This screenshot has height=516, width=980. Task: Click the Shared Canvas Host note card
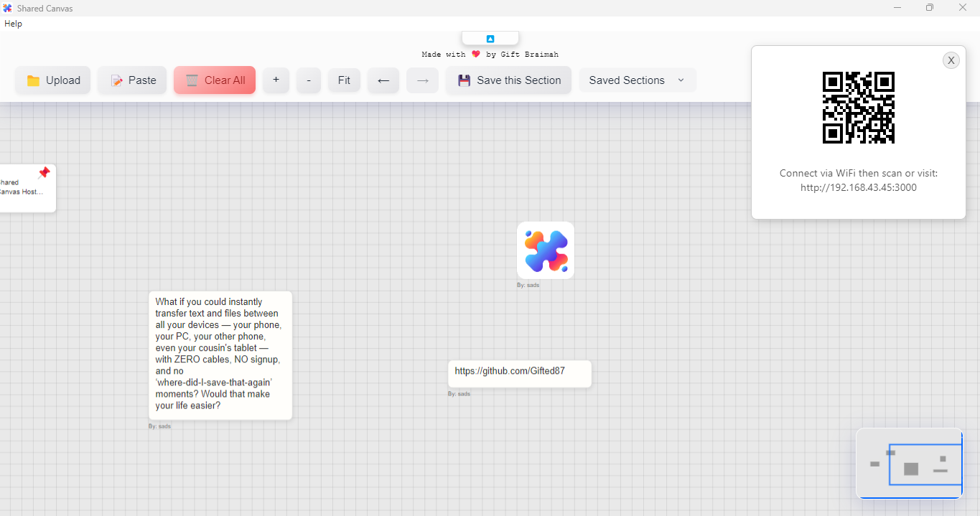point(27,188)
